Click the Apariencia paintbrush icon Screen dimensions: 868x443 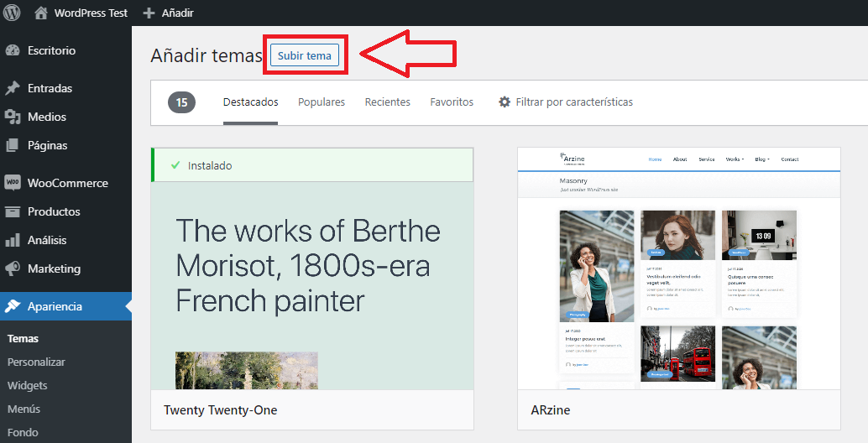coord(13,306)
